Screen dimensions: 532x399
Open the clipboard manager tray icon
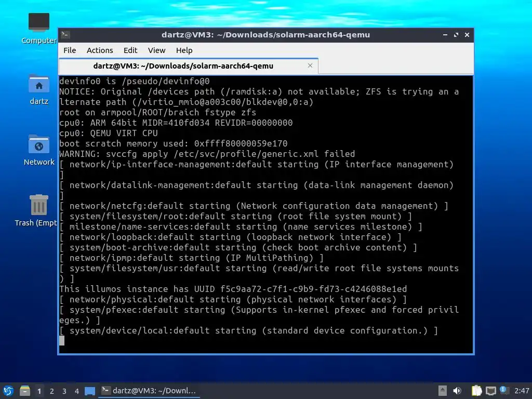(477, 391)
